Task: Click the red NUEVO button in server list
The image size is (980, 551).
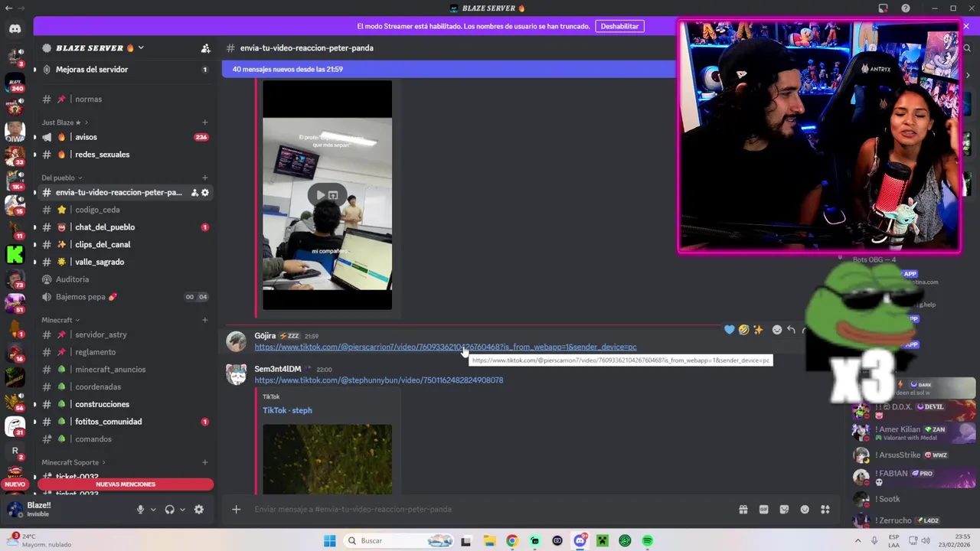Action: coord(15,484)
